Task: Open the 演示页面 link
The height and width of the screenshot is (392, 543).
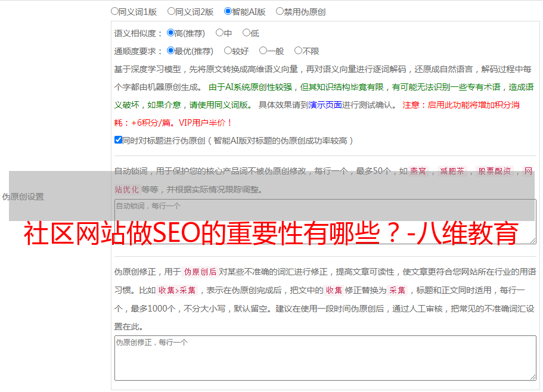Action: 325,105
